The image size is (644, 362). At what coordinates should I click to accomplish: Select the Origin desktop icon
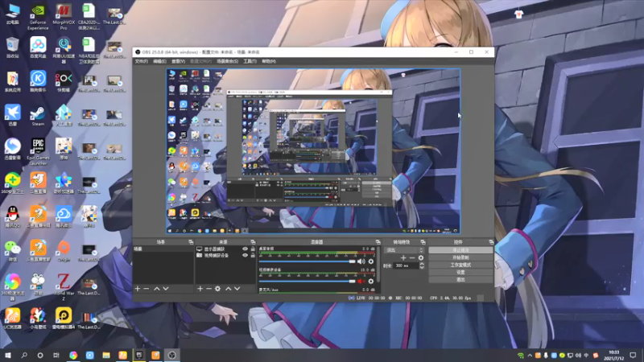(x=64, y=250)
